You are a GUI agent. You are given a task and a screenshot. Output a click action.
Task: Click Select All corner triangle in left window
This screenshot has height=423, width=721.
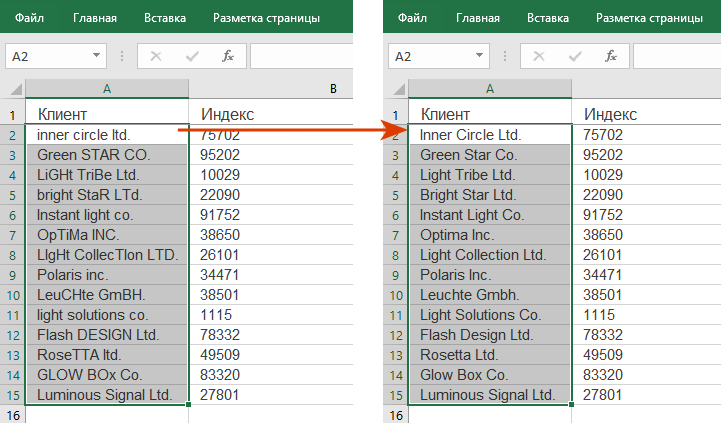point(16,89)
